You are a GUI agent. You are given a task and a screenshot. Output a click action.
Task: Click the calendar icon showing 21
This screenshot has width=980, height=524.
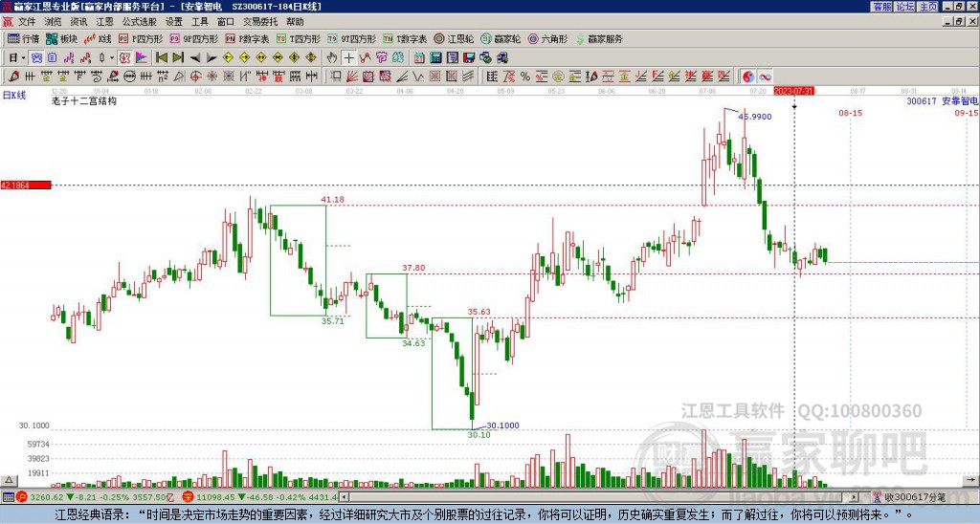point(419,58)
